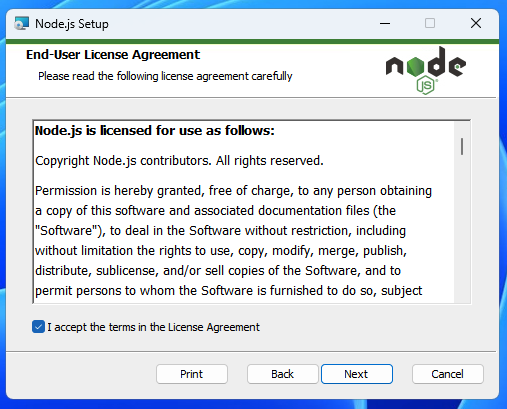Close the Node.js Setup dialog

click(x=476, y=23)
